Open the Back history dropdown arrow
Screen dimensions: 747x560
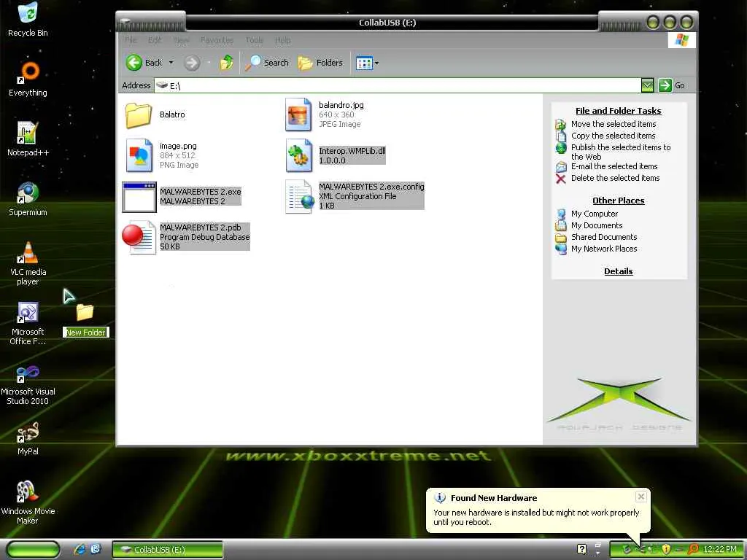point(171,63)
